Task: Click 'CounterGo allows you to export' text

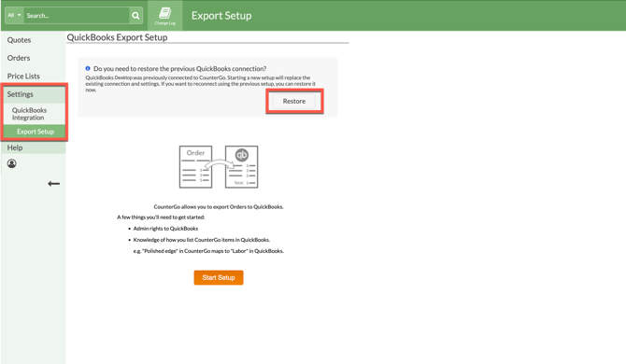Action: tap(219, 207)
